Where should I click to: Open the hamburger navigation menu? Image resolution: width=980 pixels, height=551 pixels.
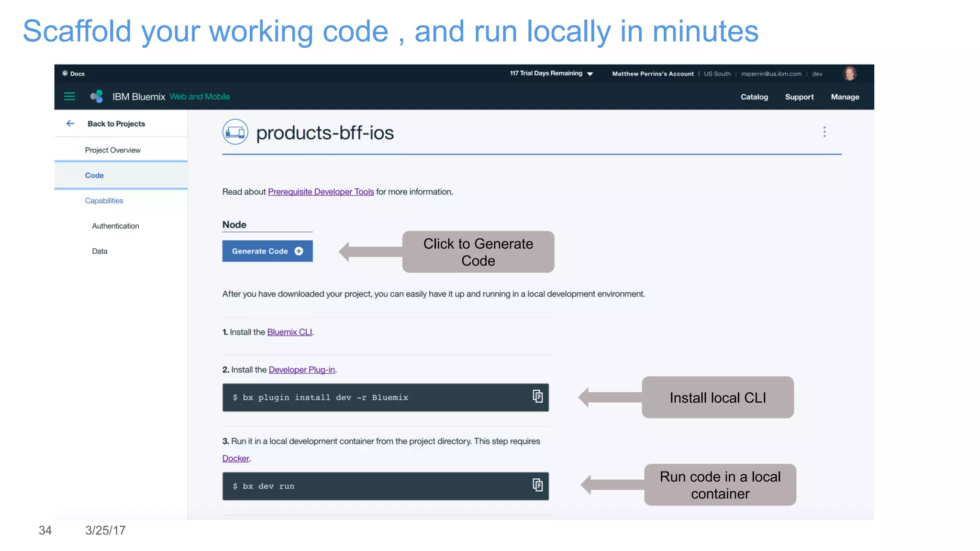(x=69, y=97)
